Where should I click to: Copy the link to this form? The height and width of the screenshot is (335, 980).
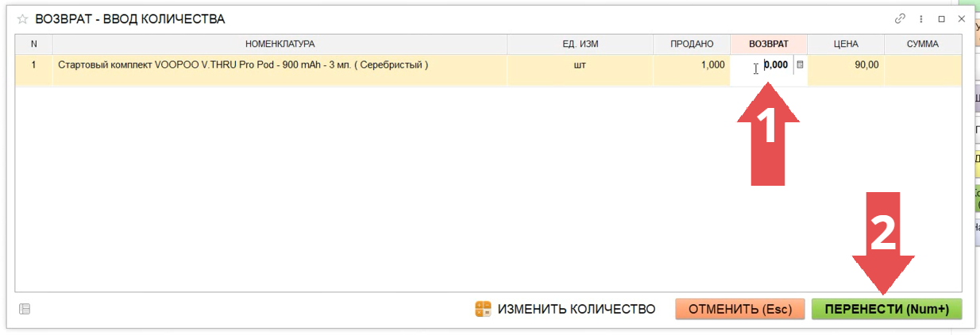click(900, 18)
